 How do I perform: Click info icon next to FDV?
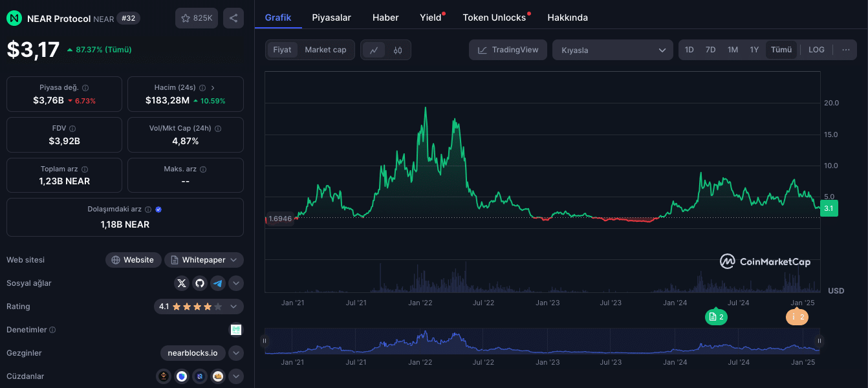tap(72, 129)
